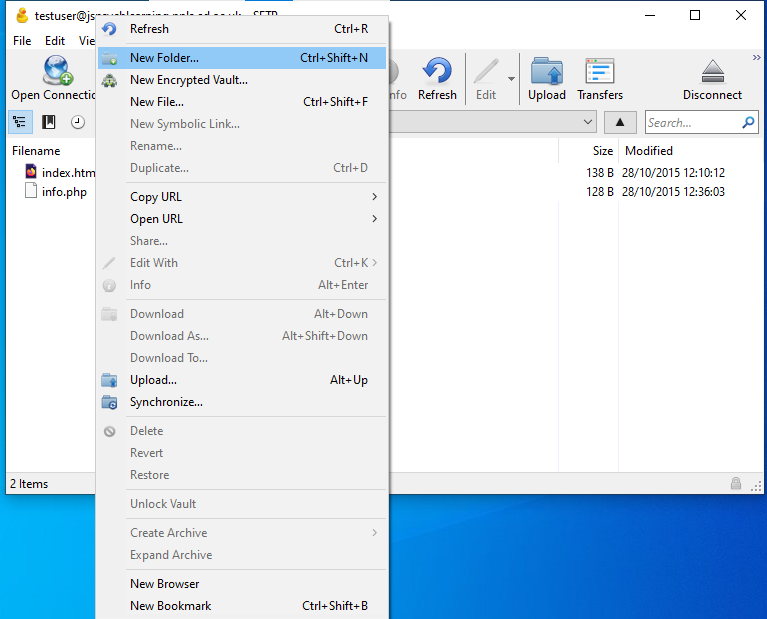Open the History clock view icon
Screen dimensions: 767x619
tap(78, 122)
